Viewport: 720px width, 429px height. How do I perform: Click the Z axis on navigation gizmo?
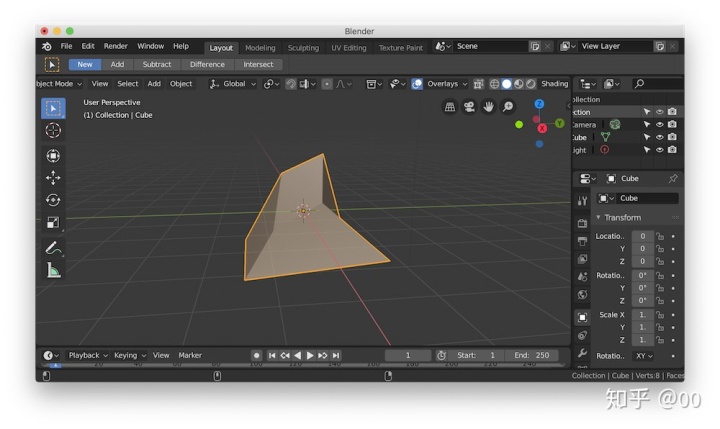pos(539,104)
